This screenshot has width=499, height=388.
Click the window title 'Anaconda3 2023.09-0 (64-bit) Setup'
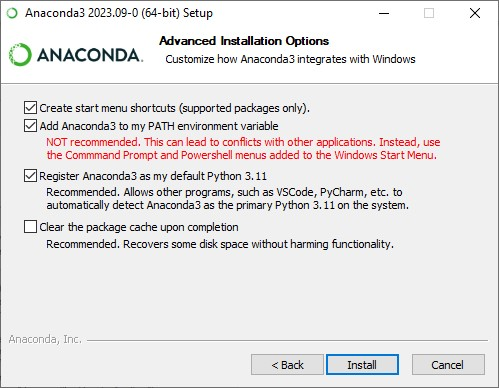(119, 13)
